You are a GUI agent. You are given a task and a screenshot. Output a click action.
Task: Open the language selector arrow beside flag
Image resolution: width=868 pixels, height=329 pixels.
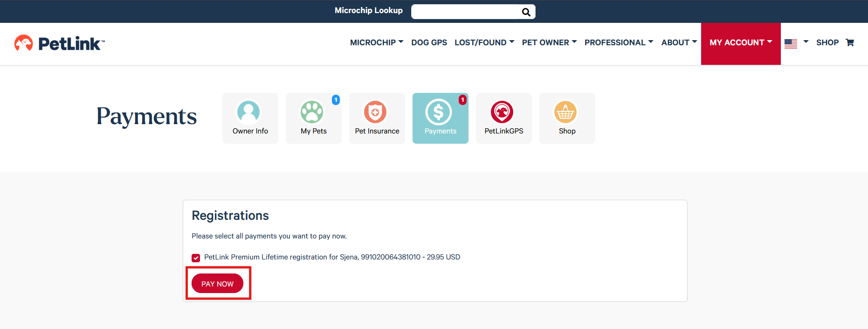806,42
